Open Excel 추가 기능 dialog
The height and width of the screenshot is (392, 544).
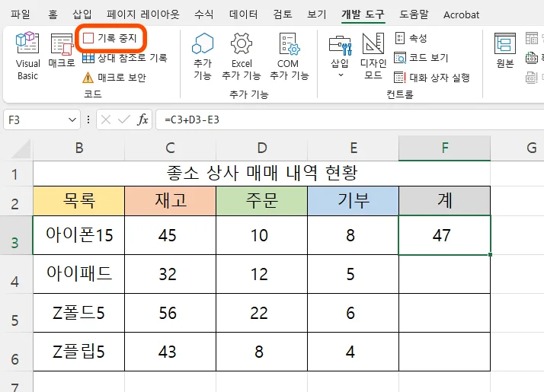click(242, 56)
